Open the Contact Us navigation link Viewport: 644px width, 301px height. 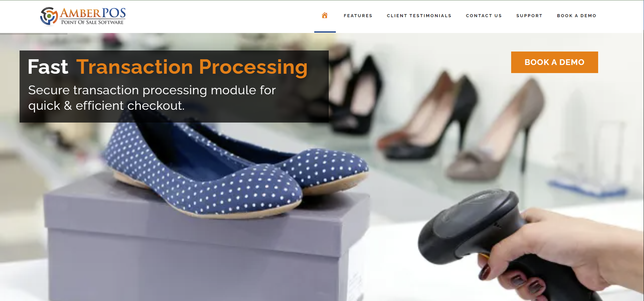[x=484, y=16]
